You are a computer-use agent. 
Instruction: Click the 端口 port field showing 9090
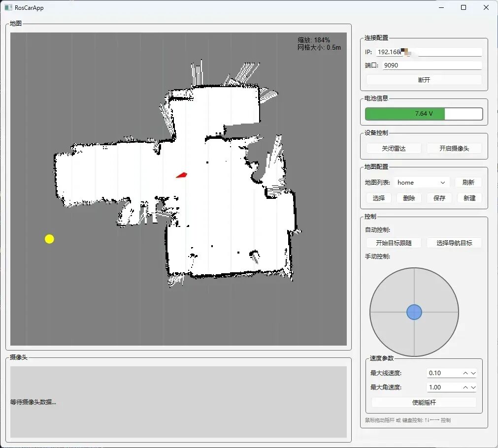[x=432, y=65]
